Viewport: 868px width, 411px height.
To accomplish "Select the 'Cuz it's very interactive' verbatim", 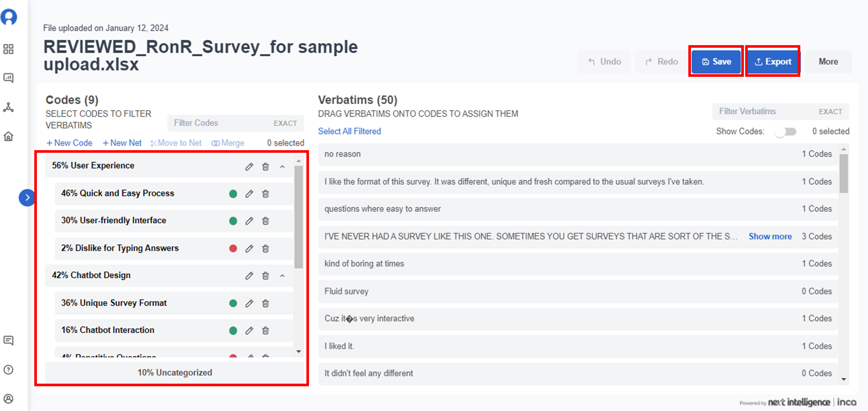I will [578, 319].
